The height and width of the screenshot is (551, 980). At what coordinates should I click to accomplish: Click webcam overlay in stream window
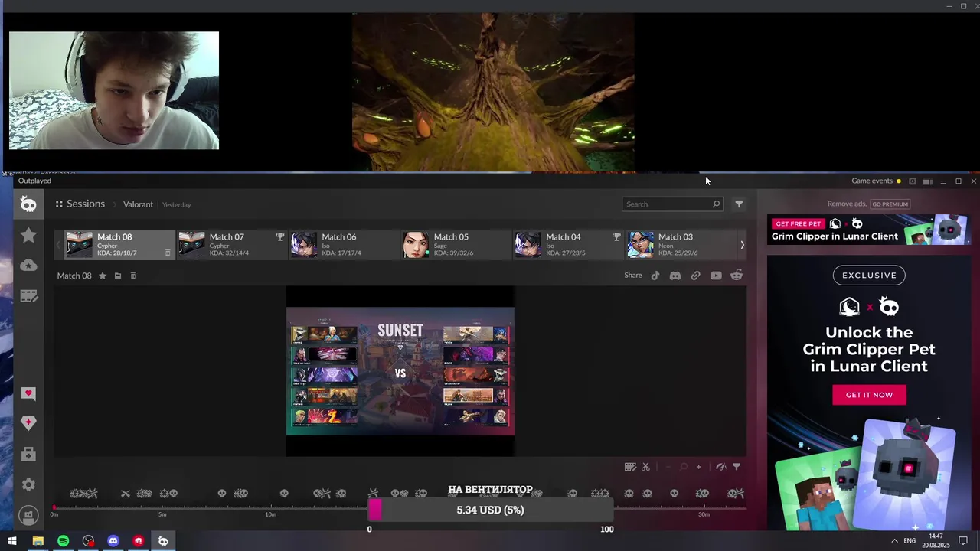coord(114,90)
